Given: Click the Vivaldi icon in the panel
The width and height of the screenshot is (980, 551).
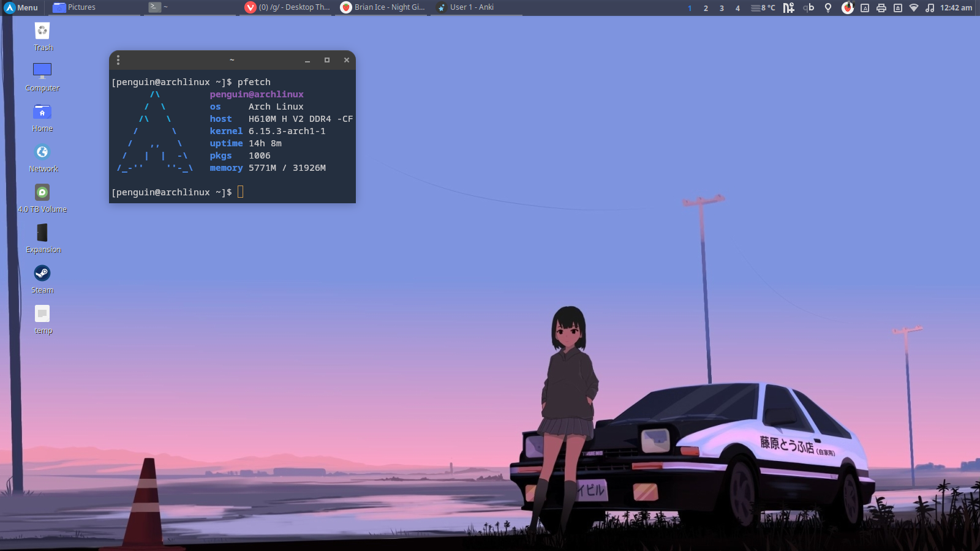Looking at the screenshot, I should (x=250, y=7).
